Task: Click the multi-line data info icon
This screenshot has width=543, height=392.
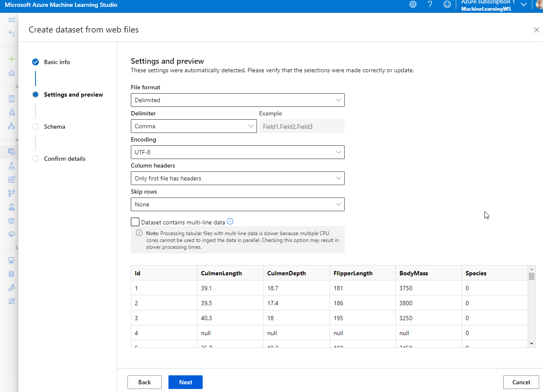Action: pyautogui.click(x=230, y=221)
